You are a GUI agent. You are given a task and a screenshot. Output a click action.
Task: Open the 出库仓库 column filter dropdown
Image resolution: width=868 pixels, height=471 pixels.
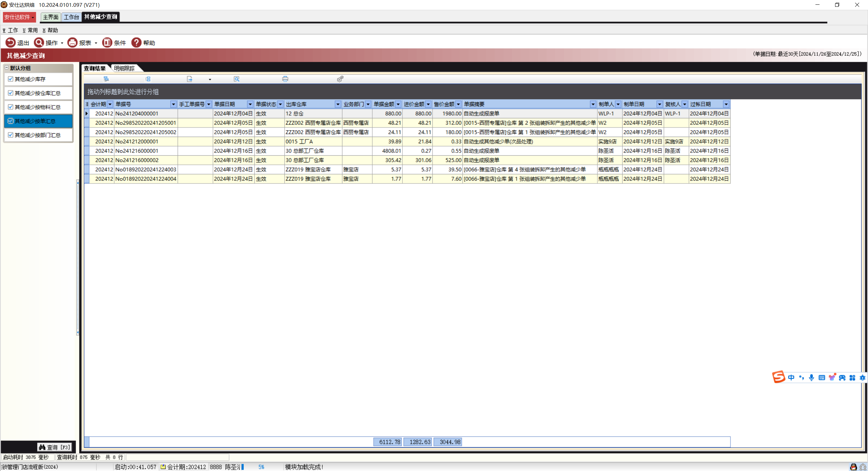338,104
